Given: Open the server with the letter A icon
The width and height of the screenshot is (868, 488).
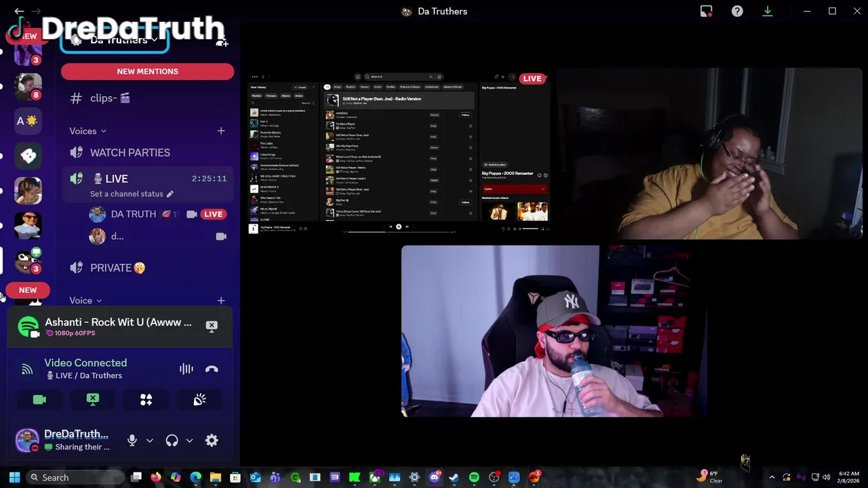Looking at the screenshot, I should tap(28, 121).
